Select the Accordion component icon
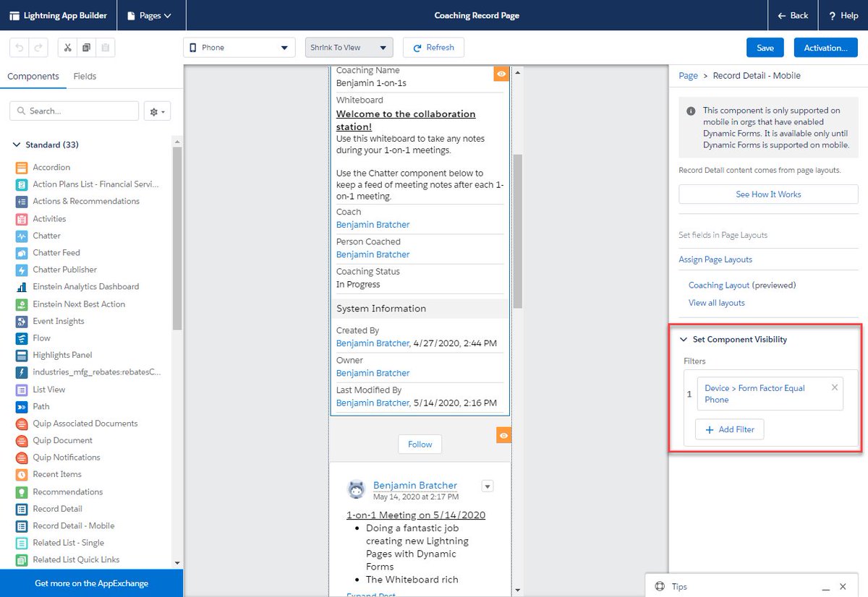Screen dimensions: 868x597 click(21, 167)
